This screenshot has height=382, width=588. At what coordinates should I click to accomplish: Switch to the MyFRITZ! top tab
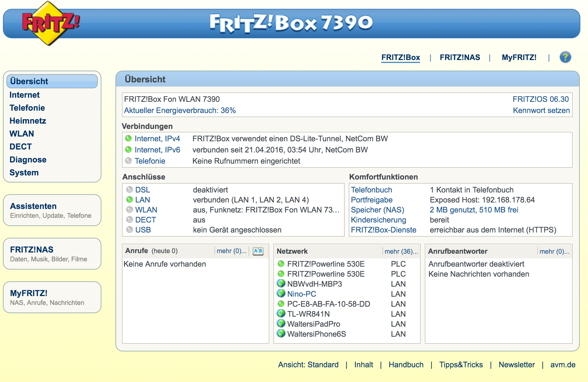click(x=519, y=57)
